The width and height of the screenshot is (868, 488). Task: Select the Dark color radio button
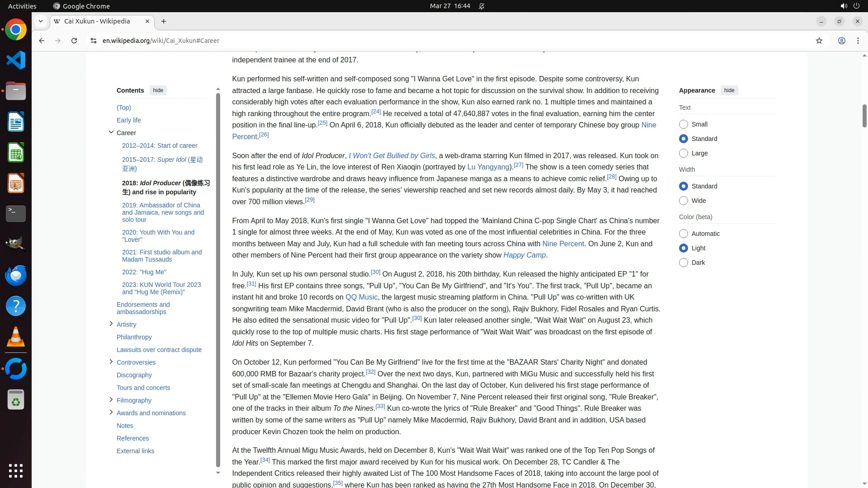pos(684,263)
